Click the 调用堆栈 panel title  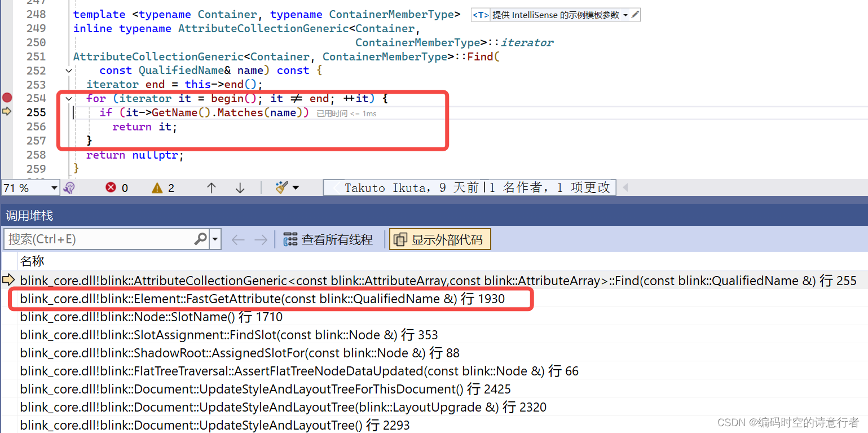click(x=29, y=215)
